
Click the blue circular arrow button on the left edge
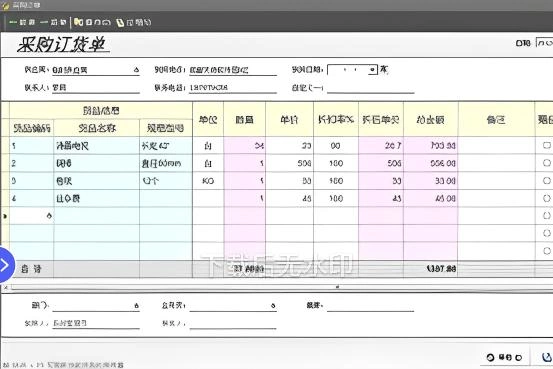point(6,265)
